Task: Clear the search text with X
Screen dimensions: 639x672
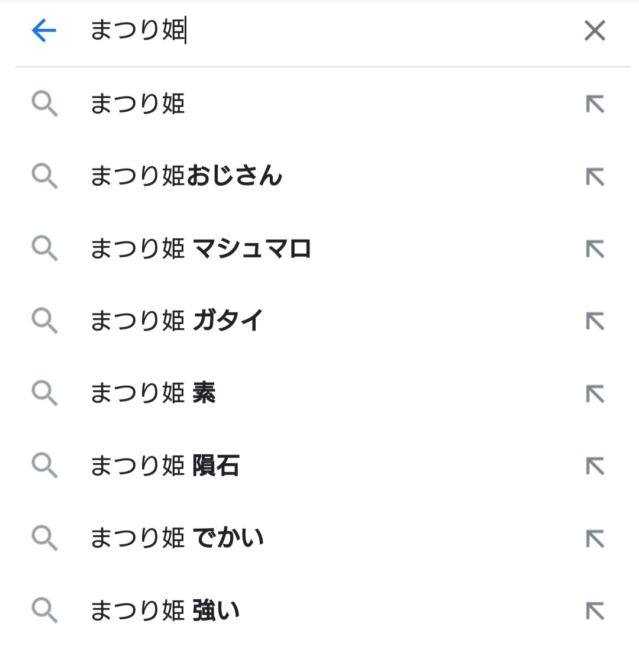Action: pyautogui.click(x=595, y=31)
